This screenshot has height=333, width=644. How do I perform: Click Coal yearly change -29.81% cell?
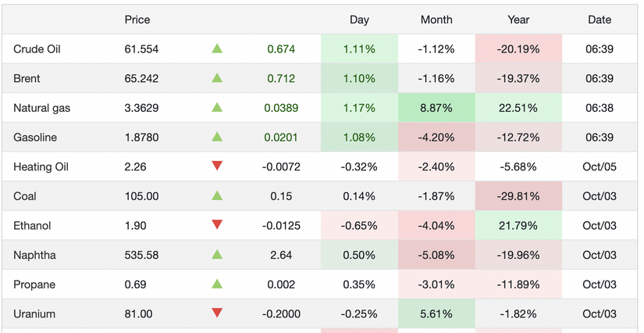point(518,196)
